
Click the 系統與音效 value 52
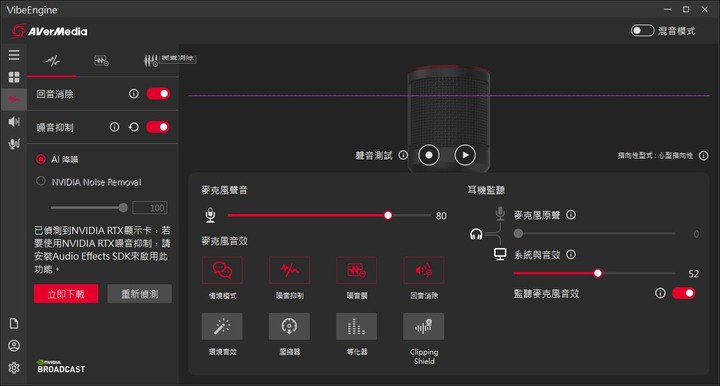[693, 274]
